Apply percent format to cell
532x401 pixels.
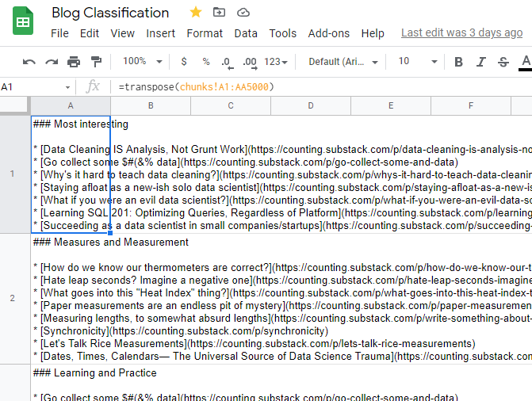coord(206,62)
